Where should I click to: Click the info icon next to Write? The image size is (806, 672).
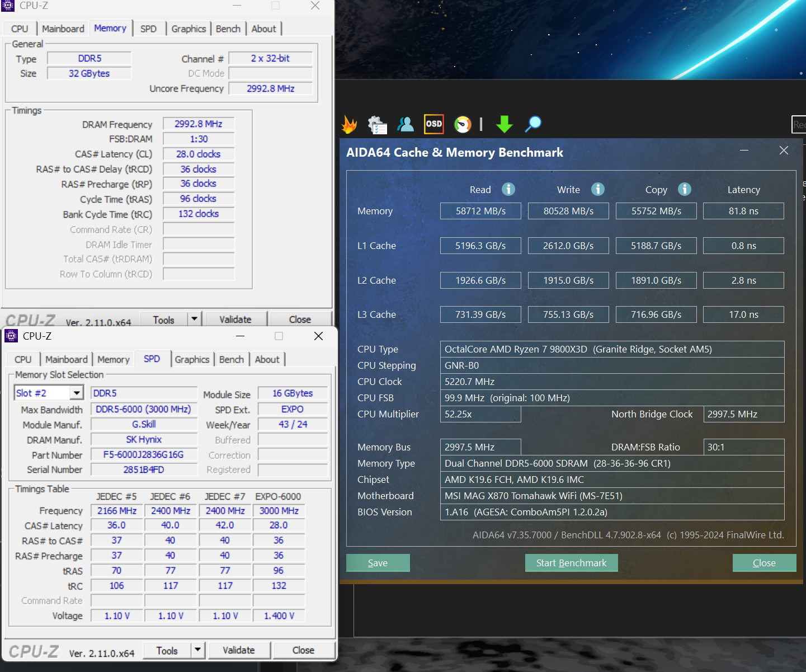[598, 189]
